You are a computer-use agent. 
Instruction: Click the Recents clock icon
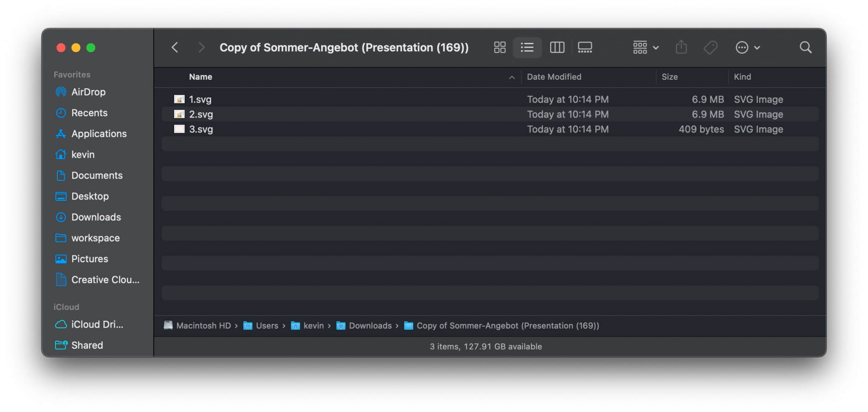click(61, 112)
